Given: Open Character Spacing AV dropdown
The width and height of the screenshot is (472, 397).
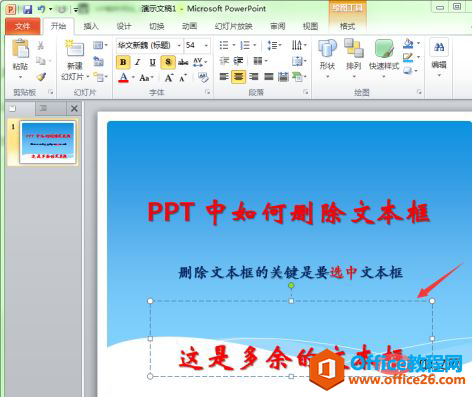Looking at the screenshot, I should 200,62.
